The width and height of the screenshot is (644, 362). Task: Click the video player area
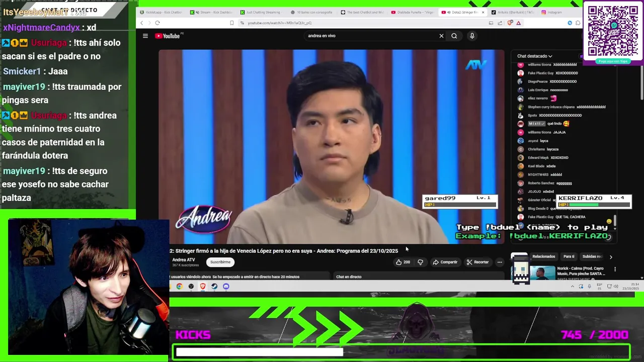332,146
